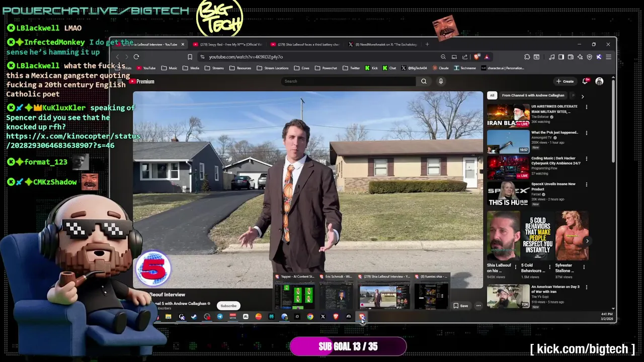Open the three-dot menu for American Veteran video

tap(586, 288)
